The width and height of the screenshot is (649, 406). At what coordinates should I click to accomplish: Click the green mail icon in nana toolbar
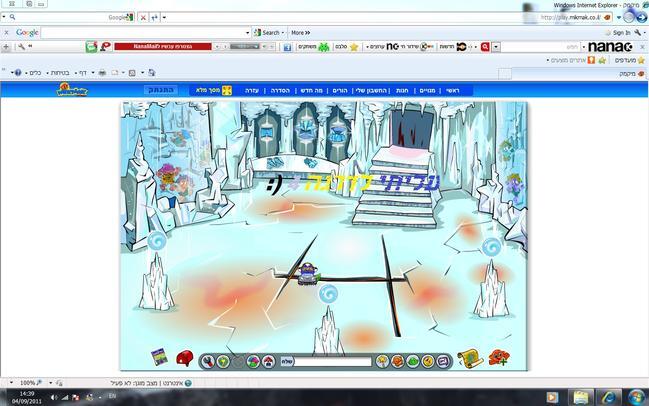click(91, 47)
